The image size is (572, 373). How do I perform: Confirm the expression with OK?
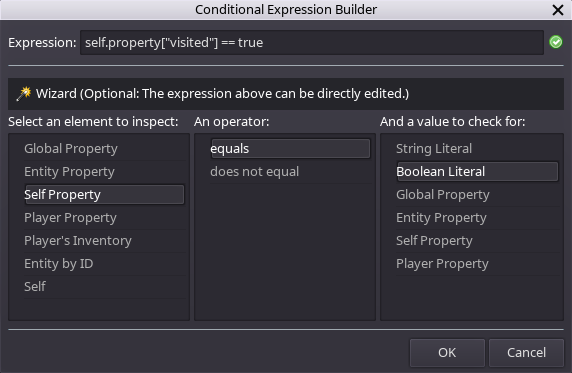[447, 353]
